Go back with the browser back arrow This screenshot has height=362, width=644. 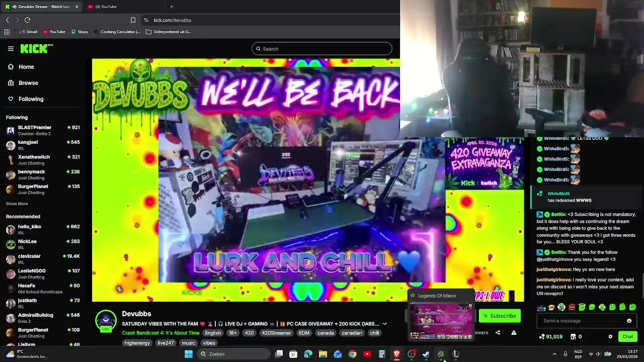point(7,20)
